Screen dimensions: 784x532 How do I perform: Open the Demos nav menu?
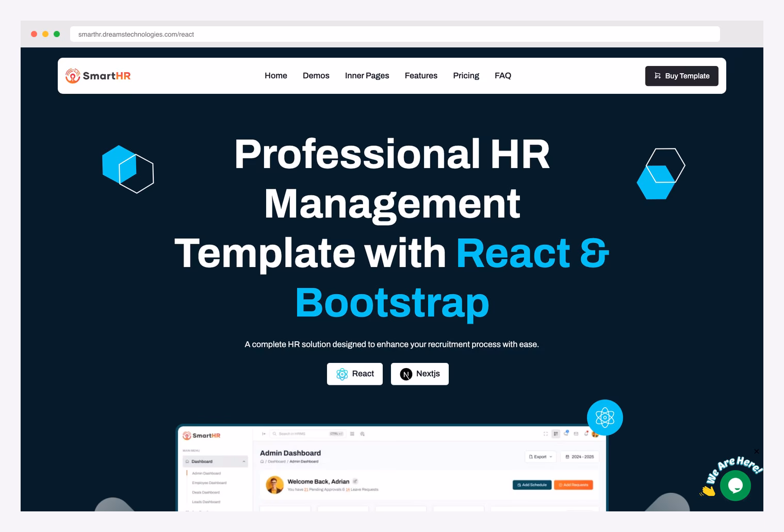(x=316, y=76)
